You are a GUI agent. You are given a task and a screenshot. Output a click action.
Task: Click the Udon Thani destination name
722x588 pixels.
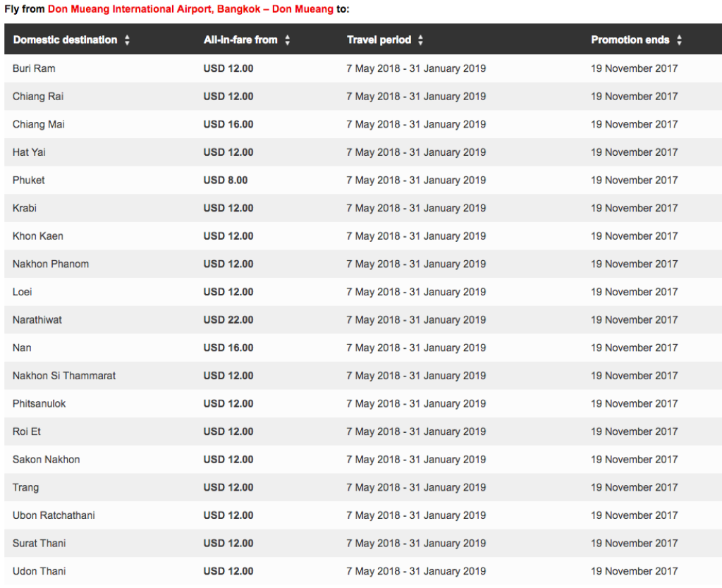click(39, 571)
